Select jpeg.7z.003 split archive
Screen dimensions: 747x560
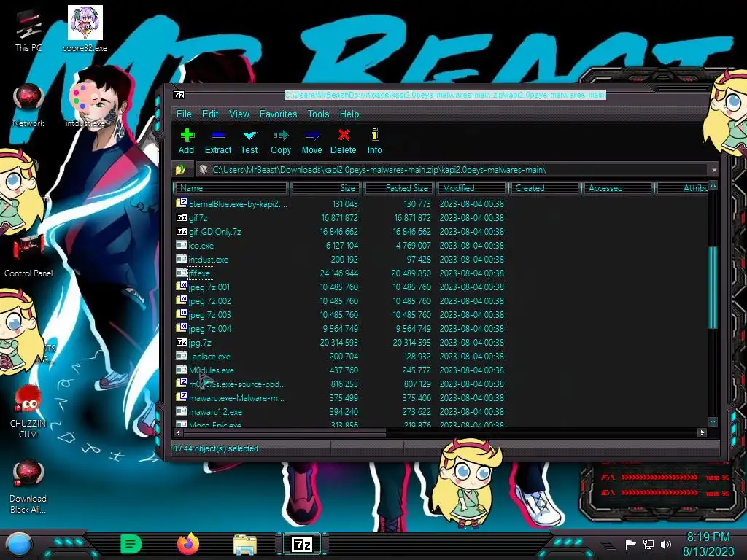pos(340,314)
